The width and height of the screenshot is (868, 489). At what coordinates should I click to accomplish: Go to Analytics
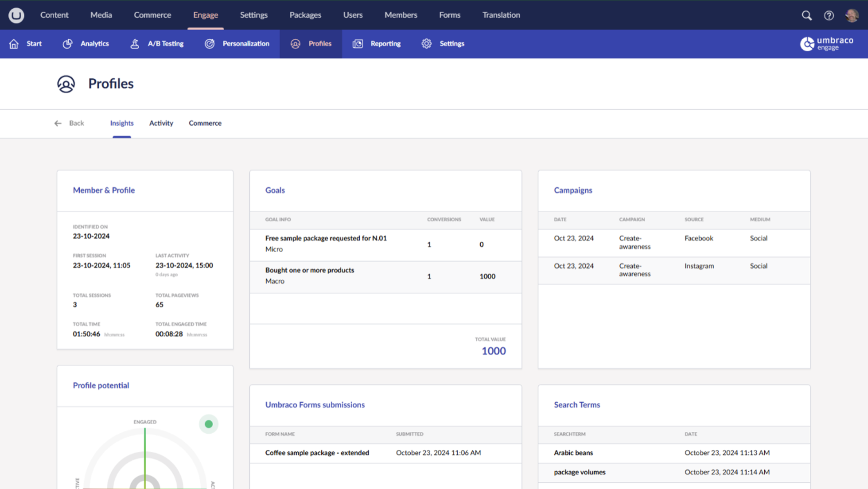pyautogui.click(x=95, y=44)
